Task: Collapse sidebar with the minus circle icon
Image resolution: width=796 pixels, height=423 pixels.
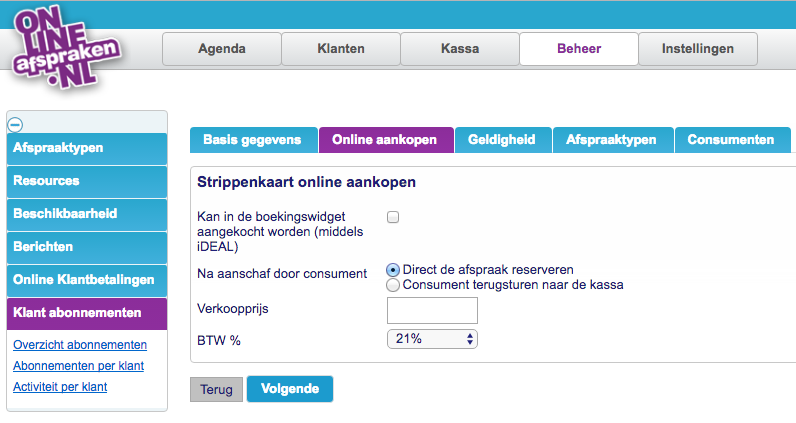Action: [x=15, y=124]
